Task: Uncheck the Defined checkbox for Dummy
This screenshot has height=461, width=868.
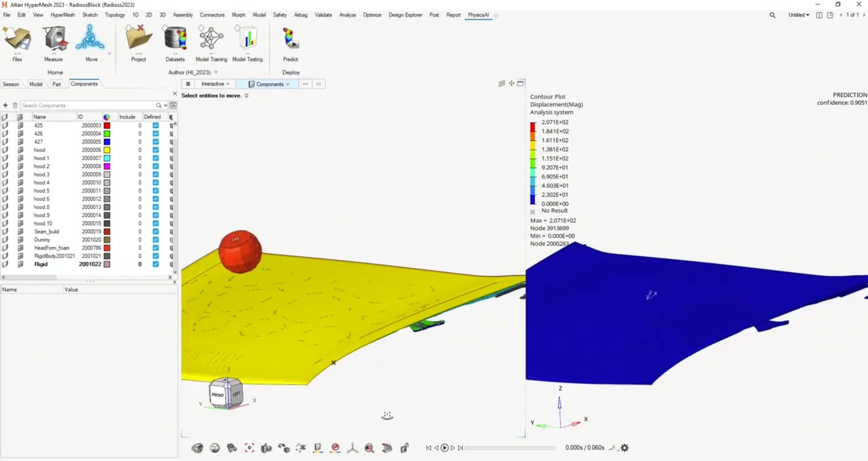Action: (x=155, y=240)
